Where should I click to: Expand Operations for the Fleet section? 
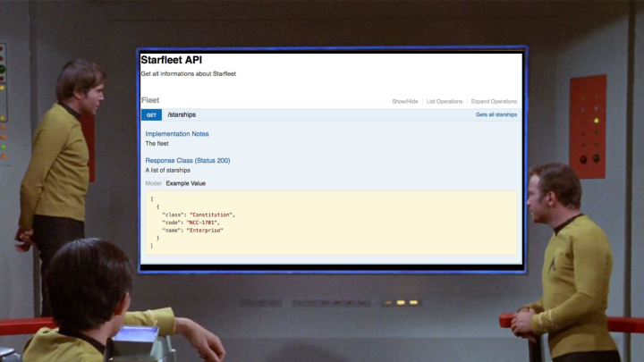click(x=494, y=102)
